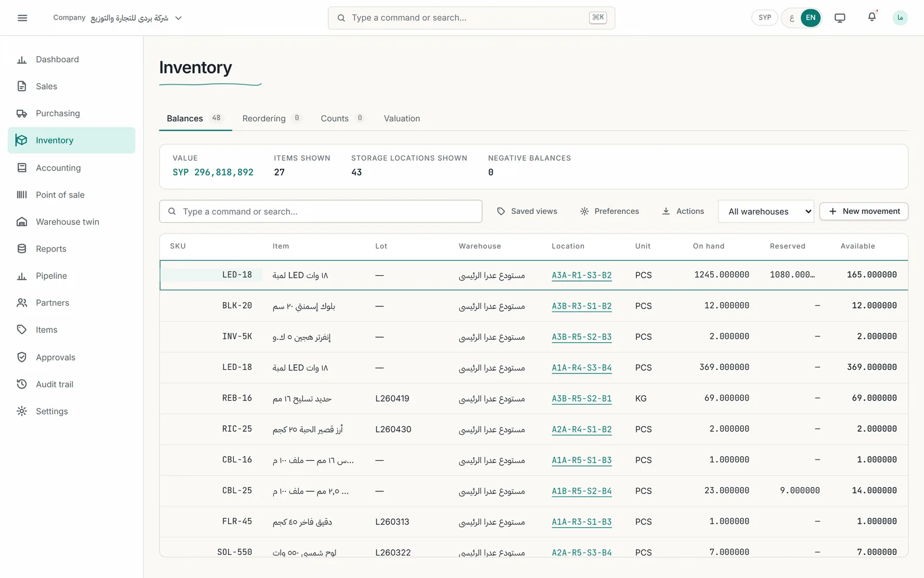Click the Partners people icon
This screenshot has height=578, width=924.
pyautogui.click(x=22, y=303)
